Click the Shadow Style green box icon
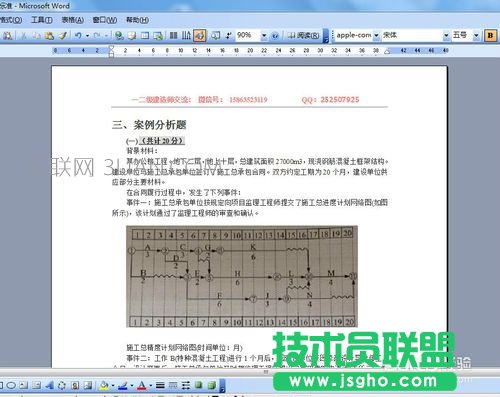Screen dimensions: 500x397 coord(199,386)
